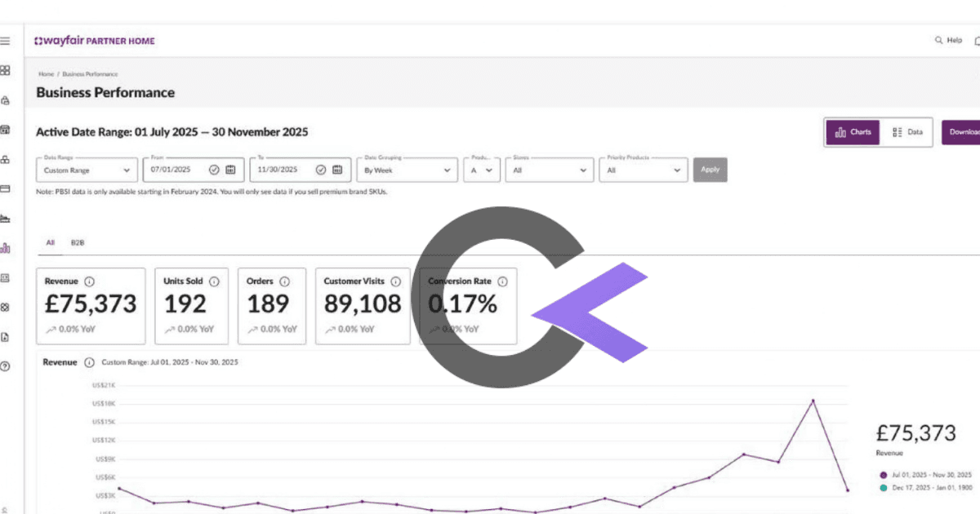Show info for Conversion Rate card
Image resolution: width=980 pixels, height=514 pixels.
pyautogui.click(x=502, y=281)
